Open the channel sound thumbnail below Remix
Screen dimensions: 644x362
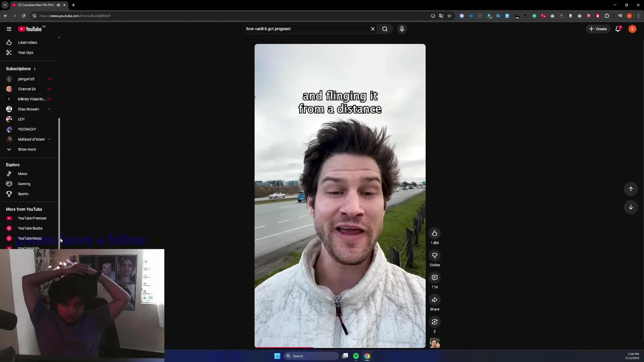[435, 343]
